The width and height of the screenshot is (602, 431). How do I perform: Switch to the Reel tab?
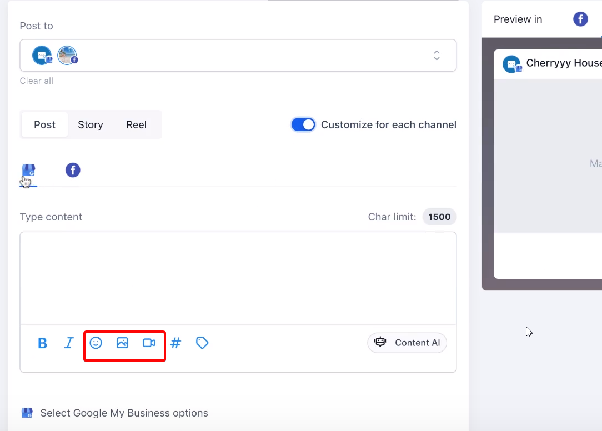pos(136,125)
